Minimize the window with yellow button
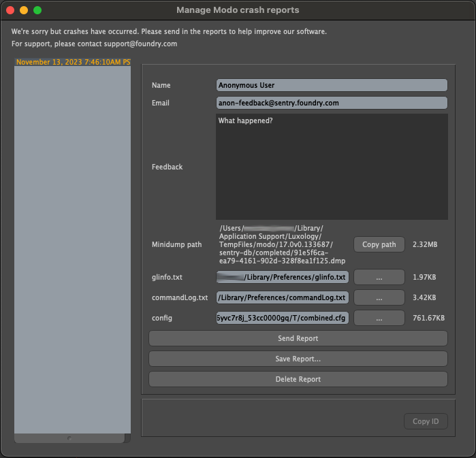Image resolution: width=476 pixels, height=458 pixels. point(24,10)
